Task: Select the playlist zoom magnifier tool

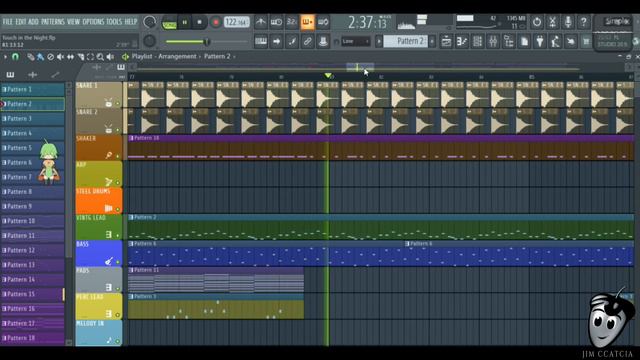Action: coord(100,57)
